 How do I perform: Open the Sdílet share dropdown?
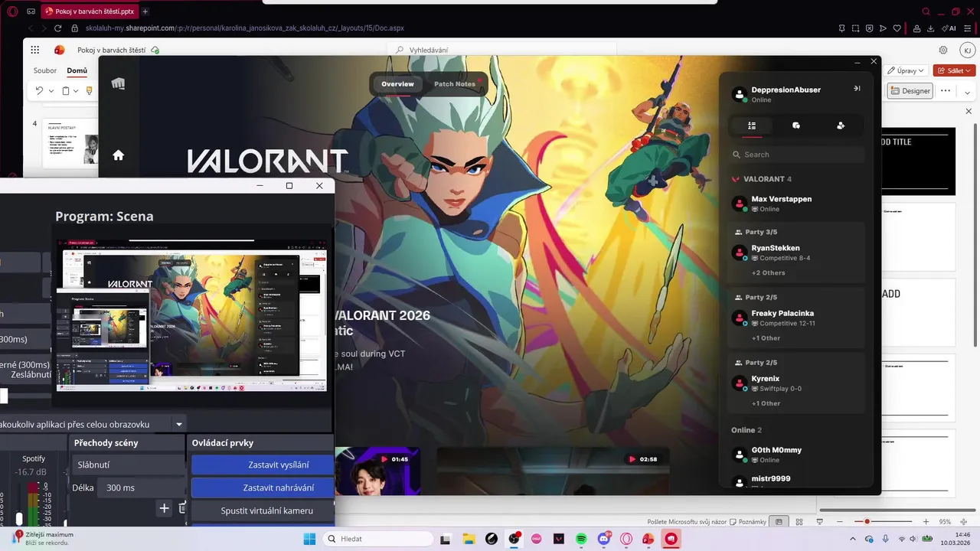point(955,70)
